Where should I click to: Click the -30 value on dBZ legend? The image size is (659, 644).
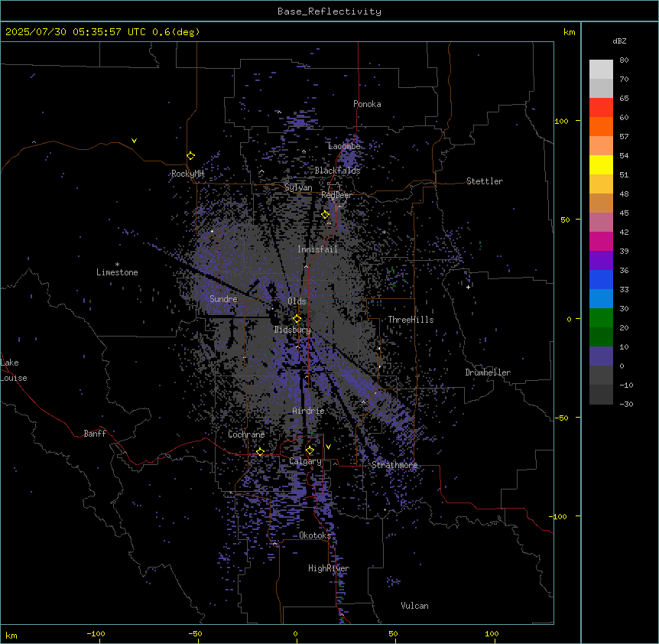point(626,405)
